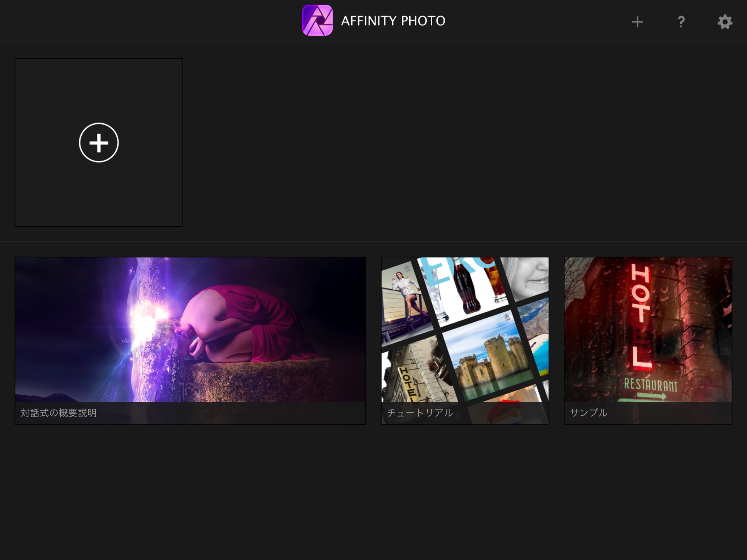
Task: Open help via the question mark icon
Action: coord(681,22)
